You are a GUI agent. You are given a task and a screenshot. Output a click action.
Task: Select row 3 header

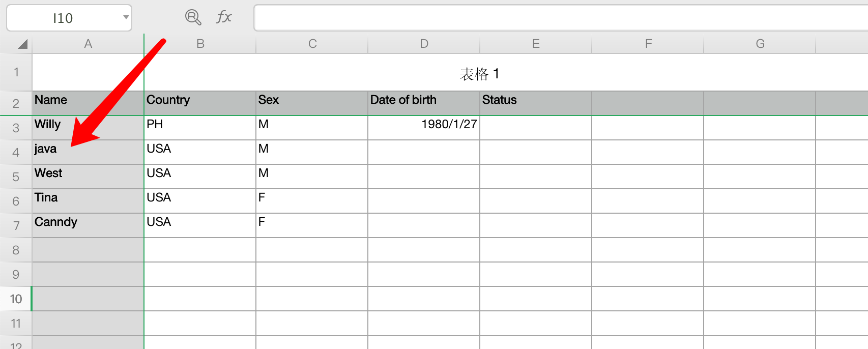[x=16, y=127]
